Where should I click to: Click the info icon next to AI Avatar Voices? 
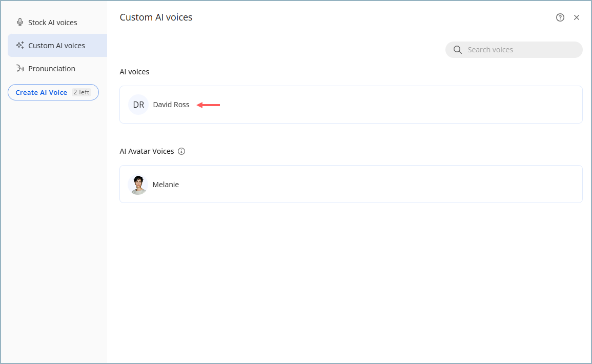(181, 151)
